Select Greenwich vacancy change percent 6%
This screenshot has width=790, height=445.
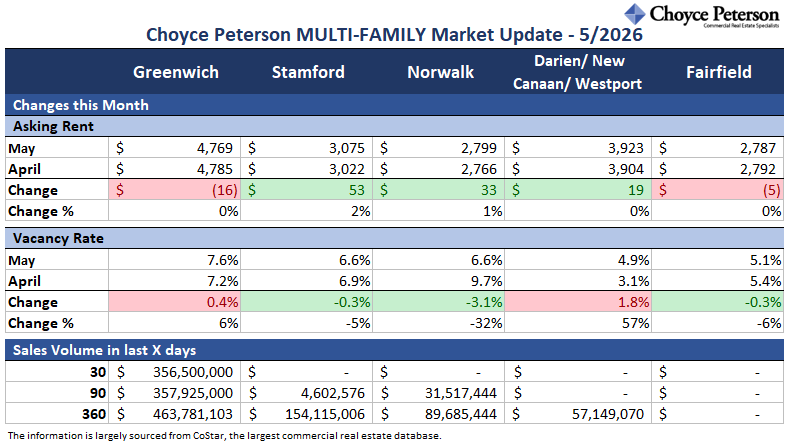click(x=175, y=323)
